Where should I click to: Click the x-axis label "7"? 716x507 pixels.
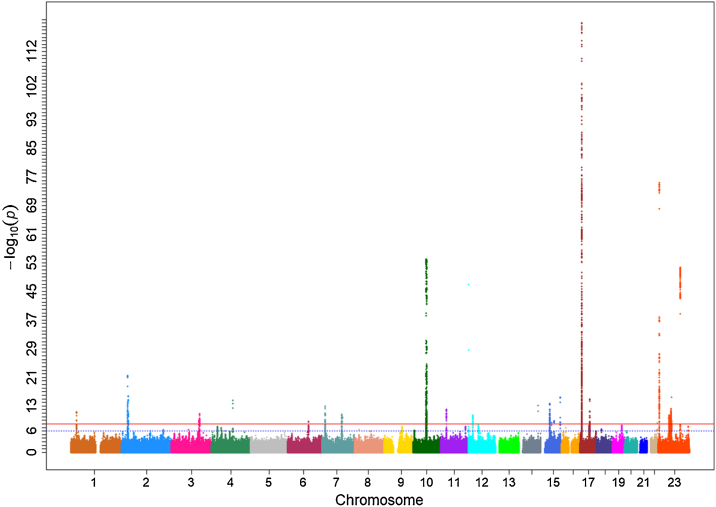(337, 482)
